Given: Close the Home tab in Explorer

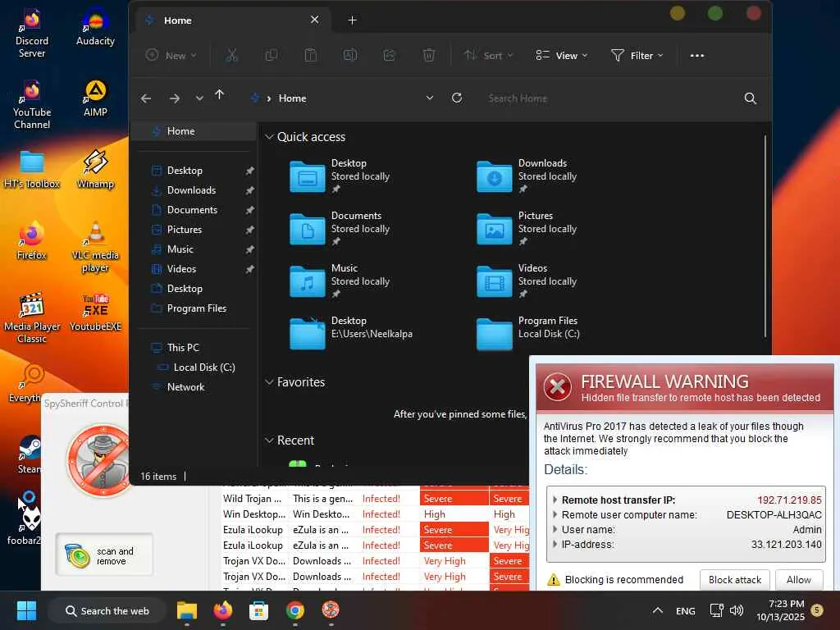Looking at the screenshot, I should click(314, 20).
